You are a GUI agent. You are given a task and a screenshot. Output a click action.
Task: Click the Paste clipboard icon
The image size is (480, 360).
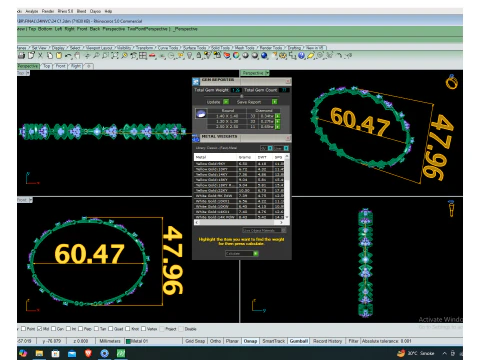point(59,56)
